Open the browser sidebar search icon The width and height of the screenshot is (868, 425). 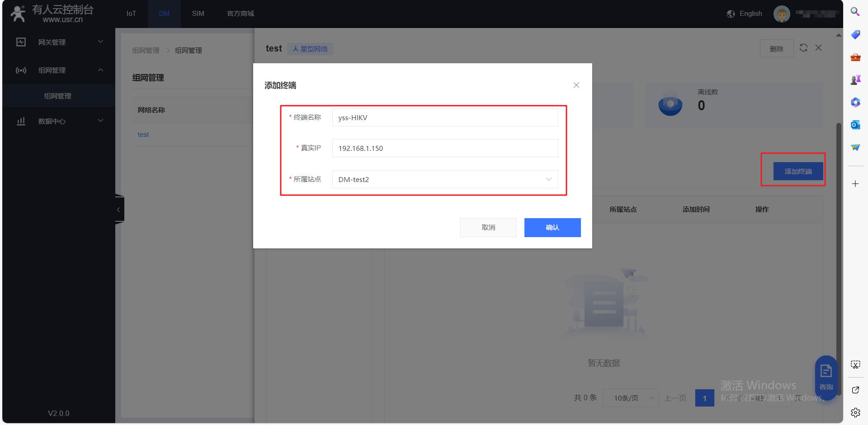855,12
